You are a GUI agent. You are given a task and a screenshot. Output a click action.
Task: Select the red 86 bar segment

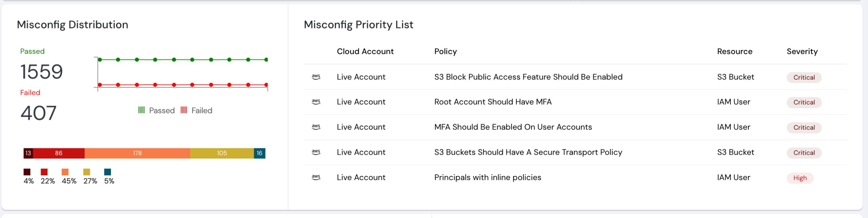(x=59, y=153)
